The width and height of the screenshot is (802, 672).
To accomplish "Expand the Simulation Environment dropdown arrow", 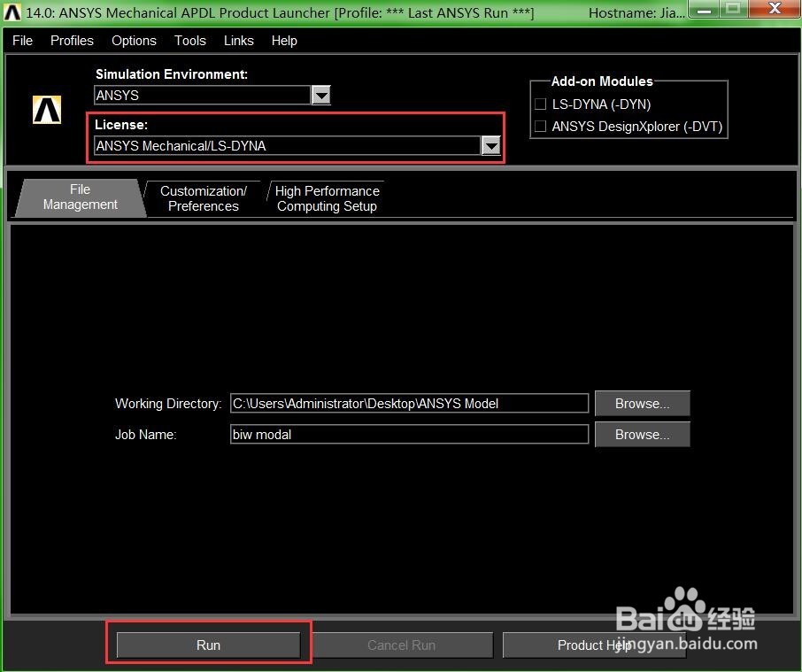I will point(321,95).
